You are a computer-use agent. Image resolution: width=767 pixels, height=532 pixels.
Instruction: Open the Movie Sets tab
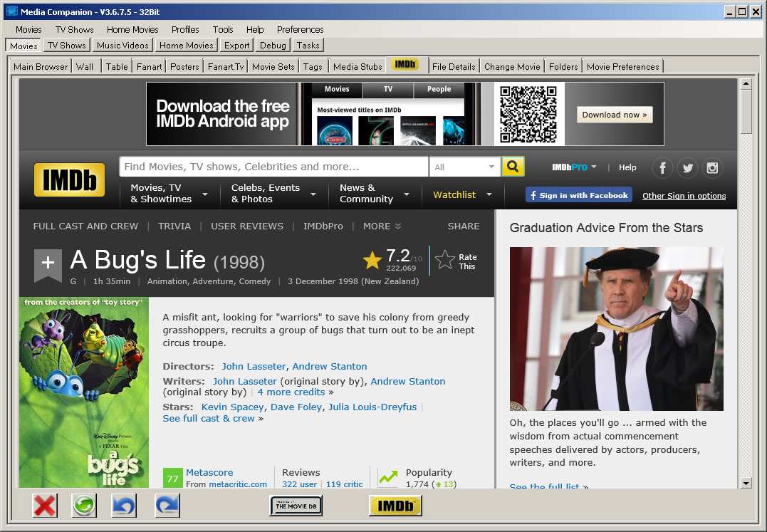coord(273,66)
